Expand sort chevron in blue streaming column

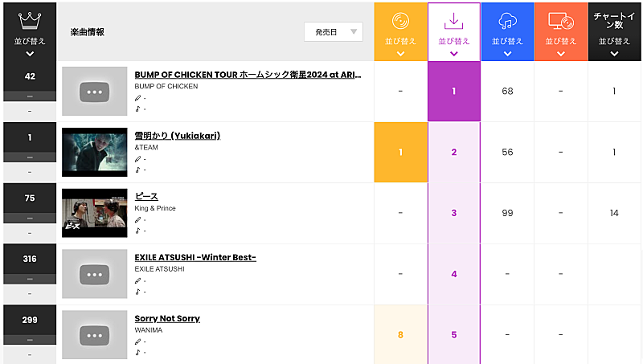(x=507, y=54)
